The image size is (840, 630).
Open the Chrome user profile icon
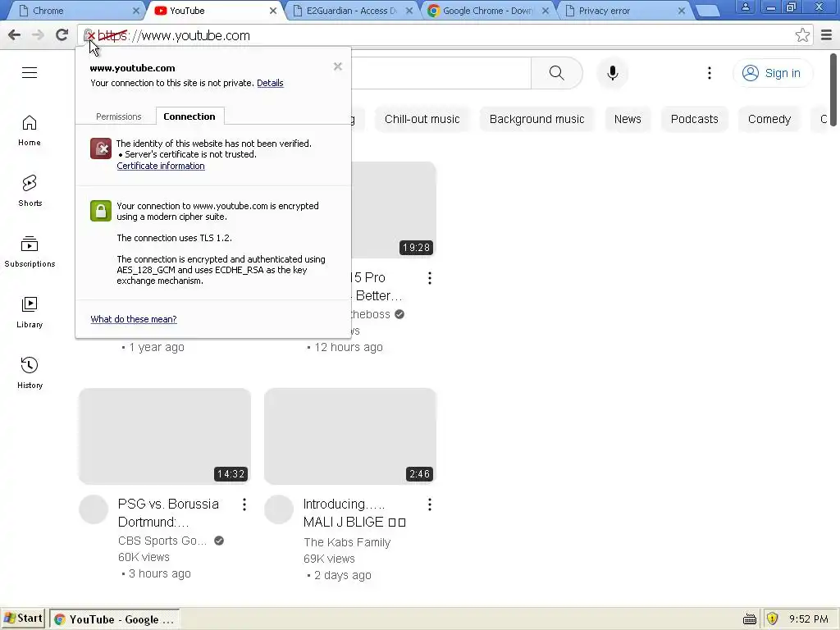click(745, 7)
